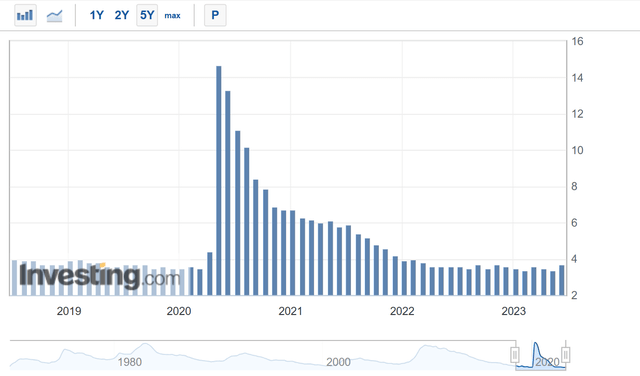The width and height of the screenshot is (640, 376).
Task: Switch to area line chart icon
Action: coord(54,16)
